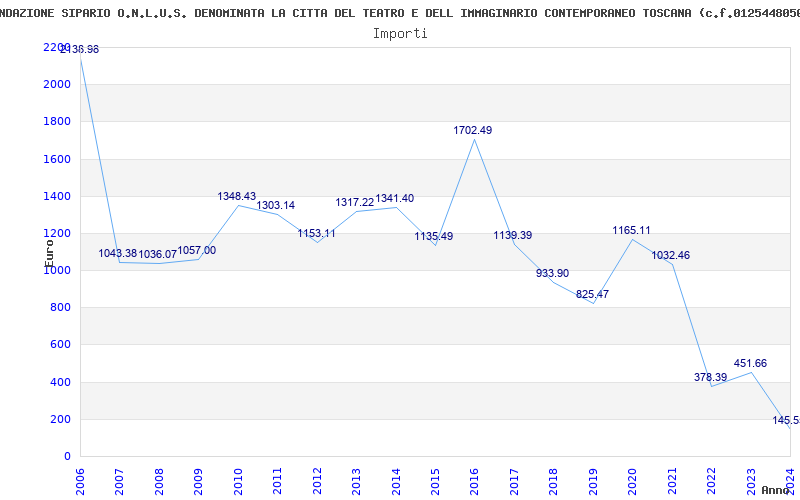Select the 2013 year axis label
This screenshot has height=500, width=800.
click(356, 482)
